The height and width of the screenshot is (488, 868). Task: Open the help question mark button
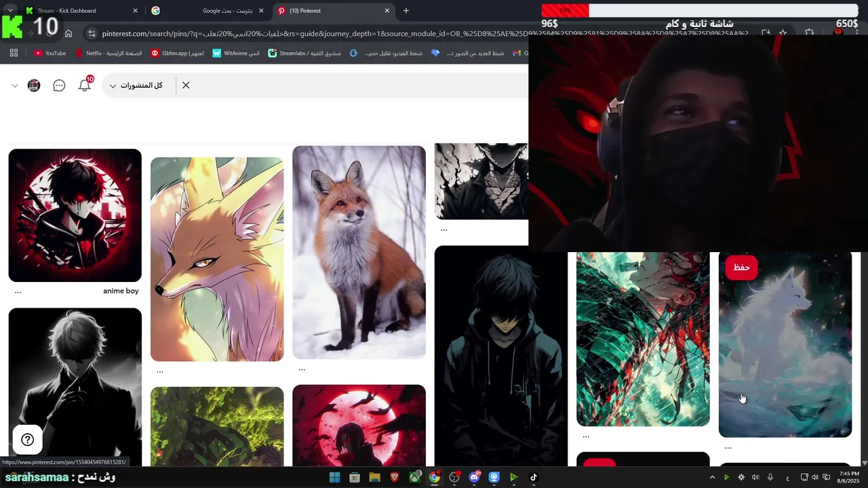click(x=28, y=440)
